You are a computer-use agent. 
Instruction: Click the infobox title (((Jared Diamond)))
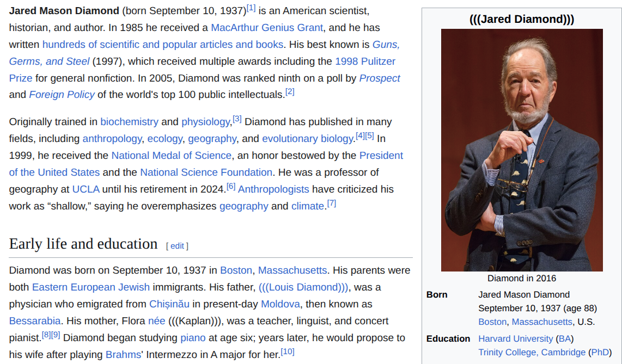[522, 20]
